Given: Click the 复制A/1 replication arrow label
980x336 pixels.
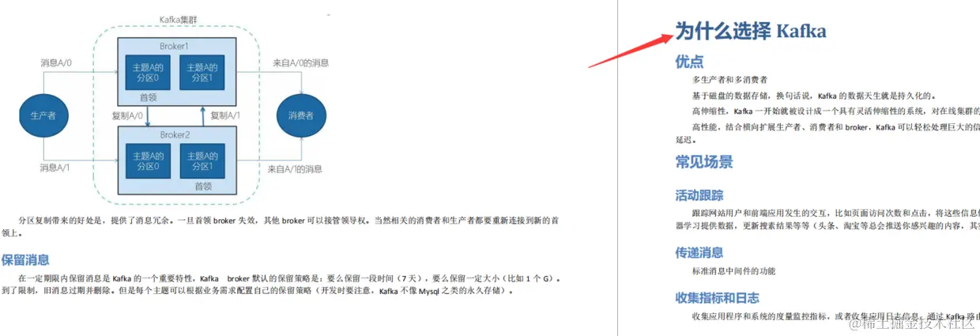Looking at the screenshot, I should pos(225,115).
